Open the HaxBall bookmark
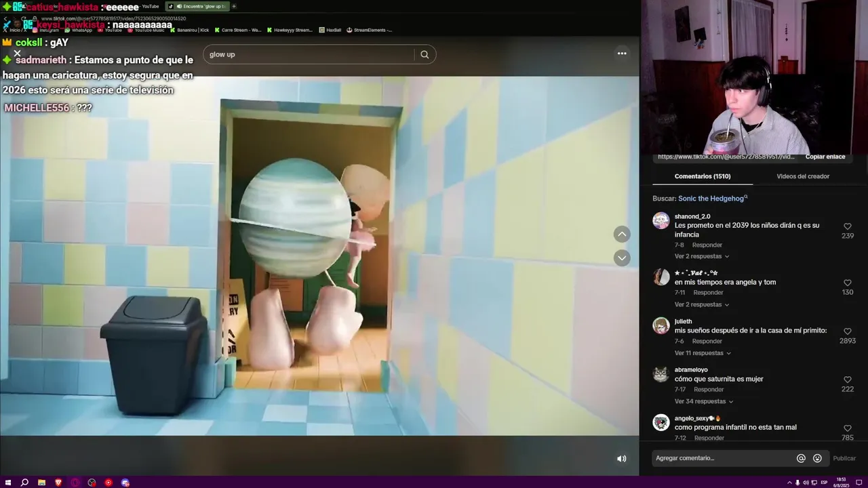Image resolution: width=868 pixels, height=488 pixels. tap(330, 30)
